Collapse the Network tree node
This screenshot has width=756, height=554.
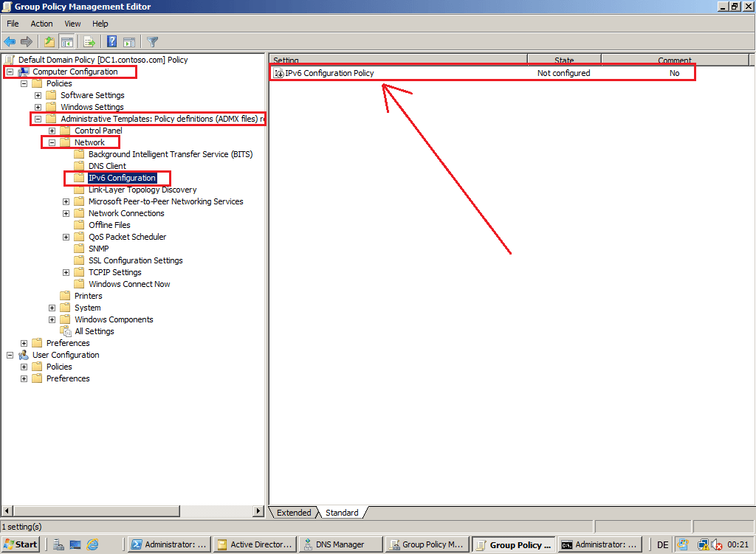click(52, 142)
